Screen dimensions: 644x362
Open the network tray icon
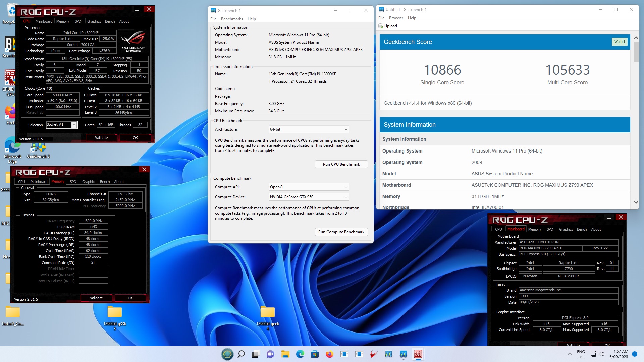pyautogui.click(x=593, y=354)
